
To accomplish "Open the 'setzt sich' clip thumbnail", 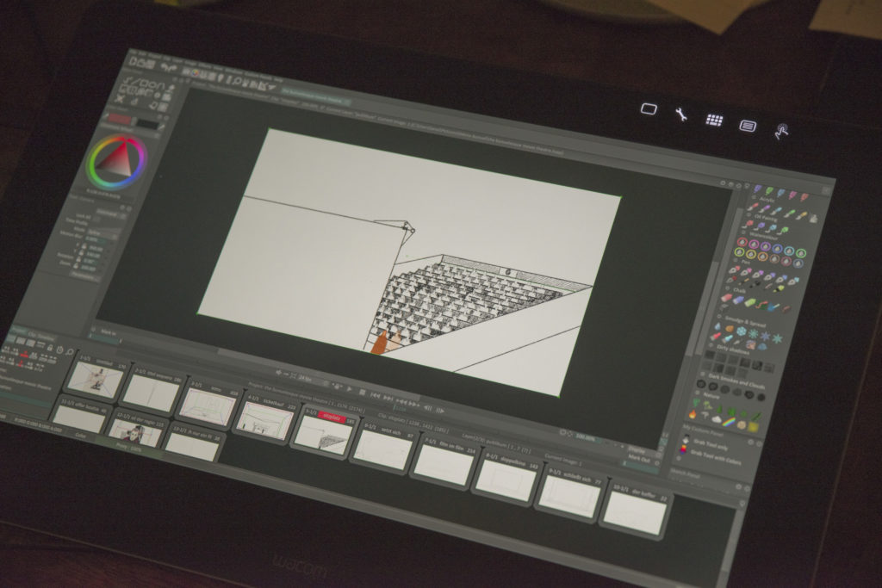I will (x=383, y=451).
